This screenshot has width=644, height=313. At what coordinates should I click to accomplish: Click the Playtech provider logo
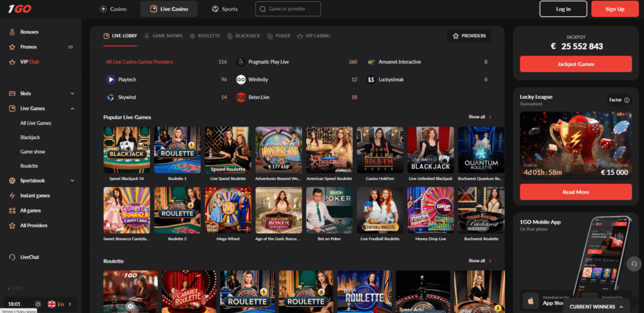(111, 79)
